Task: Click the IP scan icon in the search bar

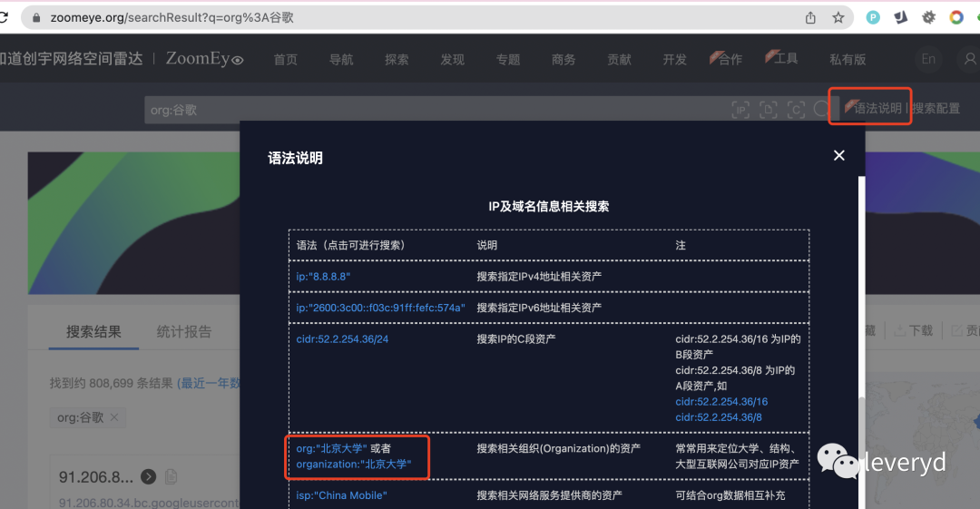Action: pos(740,110)
